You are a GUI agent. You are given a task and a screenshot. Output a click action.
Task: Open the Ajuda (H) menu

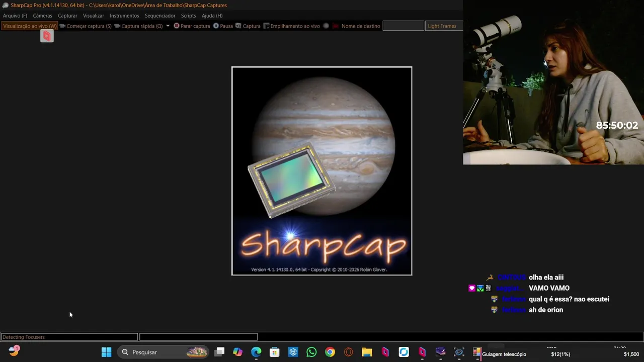tap(212, 16)
